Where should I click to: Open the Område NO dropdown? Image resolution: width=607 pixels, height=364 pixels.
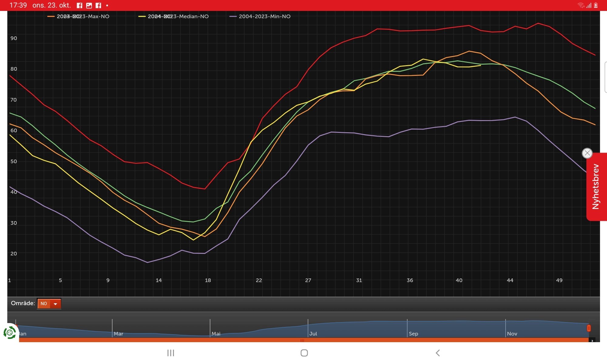49,304
